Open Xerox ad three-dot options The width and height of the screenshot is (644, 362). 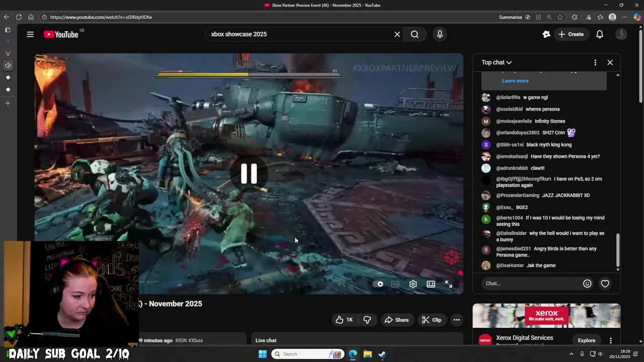tap(610, 340)
